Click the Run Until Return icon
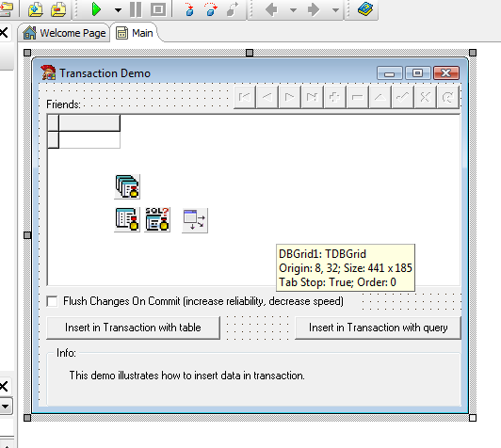 233,9
